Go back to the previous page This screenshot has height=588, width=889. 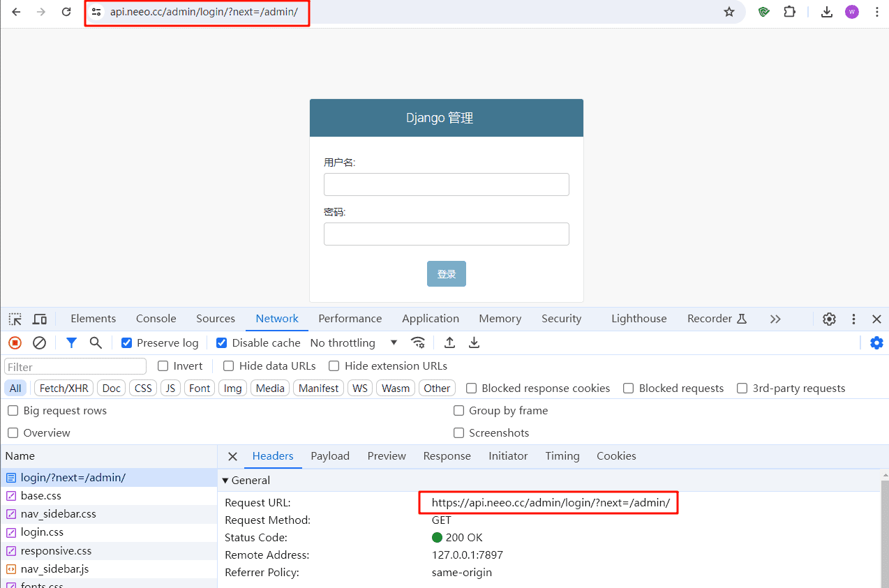(x=16, y=12)
